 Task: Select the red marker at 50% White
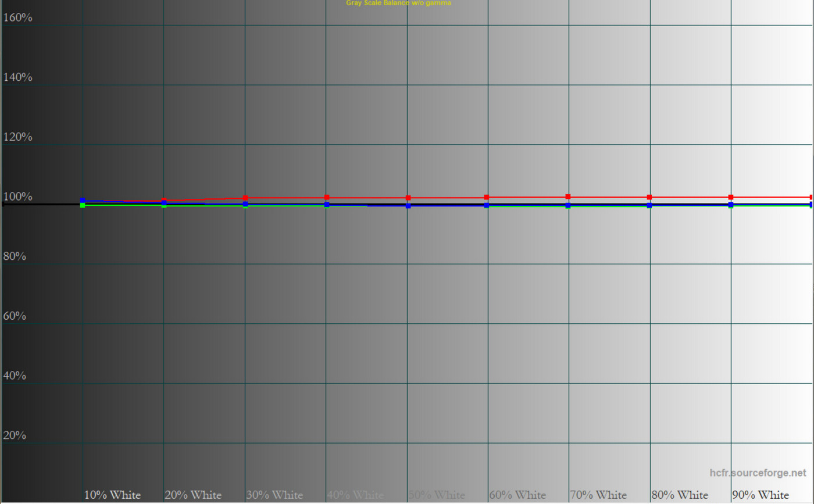pyautogui.click(x=408, y=198)
